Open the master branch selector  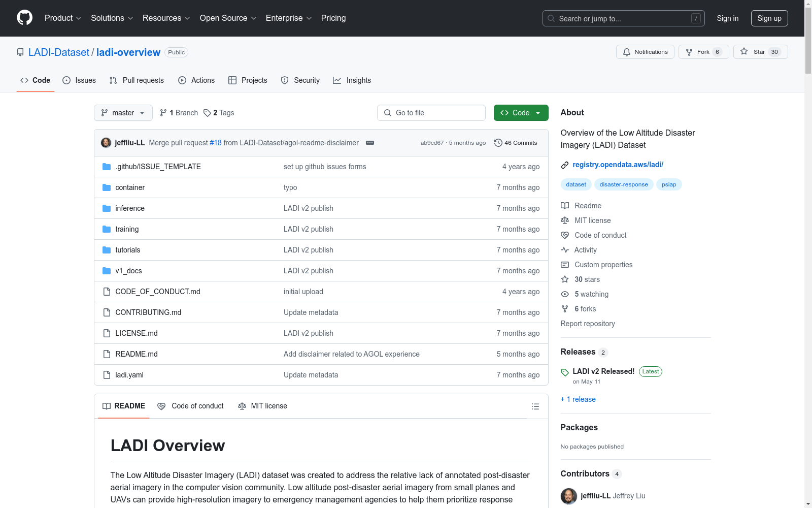pyautogui.click(x=123, y=113)
